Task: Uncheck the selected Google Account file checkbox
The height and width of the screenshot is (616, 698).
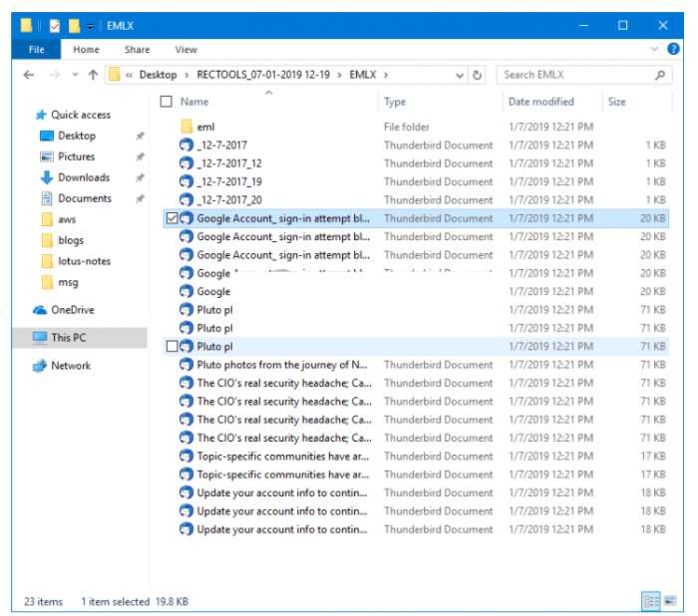Action: (x=173, y=218)
